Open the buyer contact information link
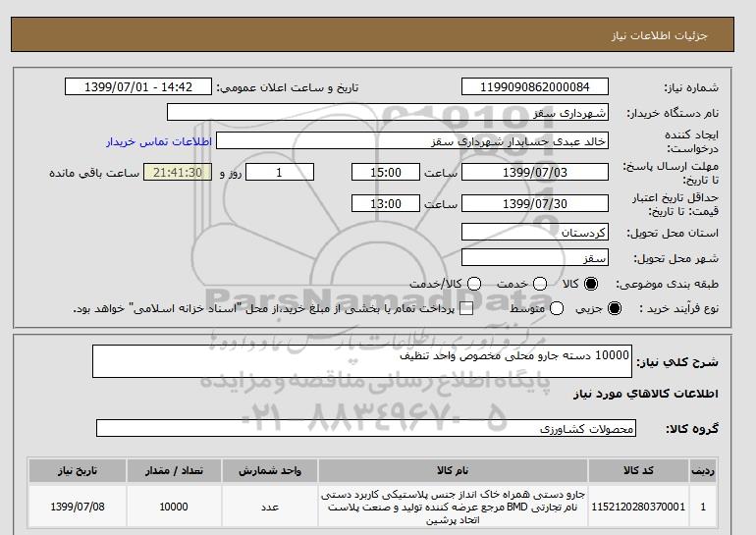 159,142
